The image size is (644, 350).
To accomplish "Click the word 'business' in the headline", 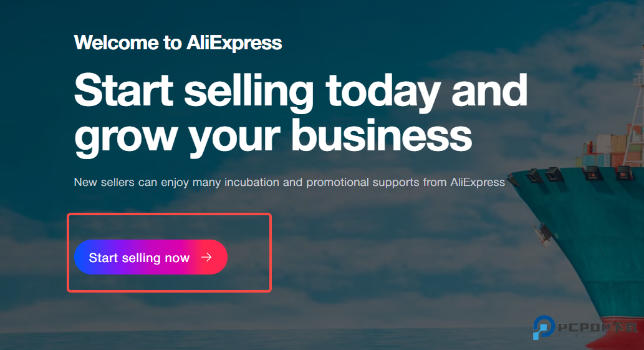I will coord(382,134).
